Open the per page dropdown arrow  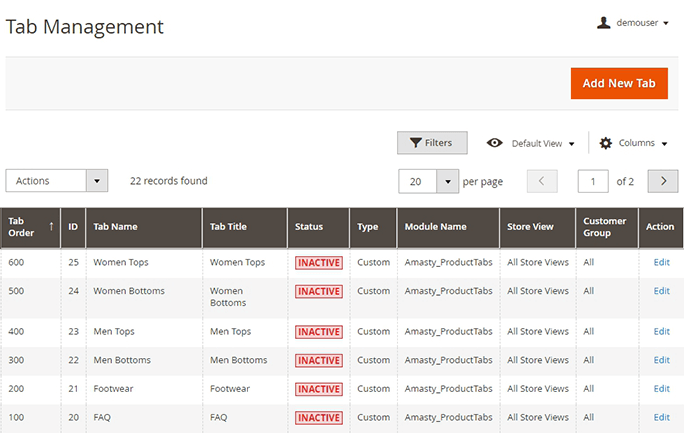pos(447,181)
